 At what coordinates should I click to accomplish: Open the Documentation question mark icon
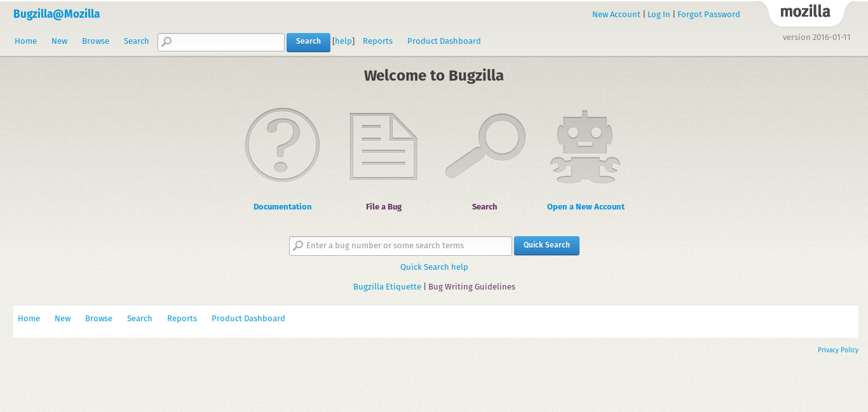(282, 145)
